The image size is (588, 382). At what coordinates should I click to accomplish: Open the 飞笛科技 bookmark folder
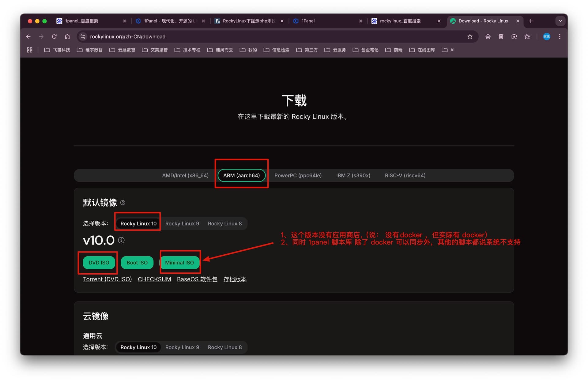coord(57,50)
